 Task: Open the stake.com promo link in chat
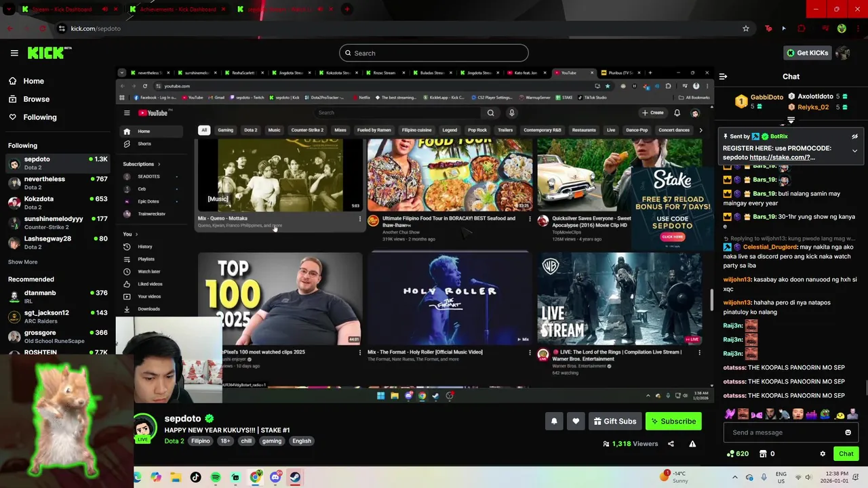coord(783,157)
